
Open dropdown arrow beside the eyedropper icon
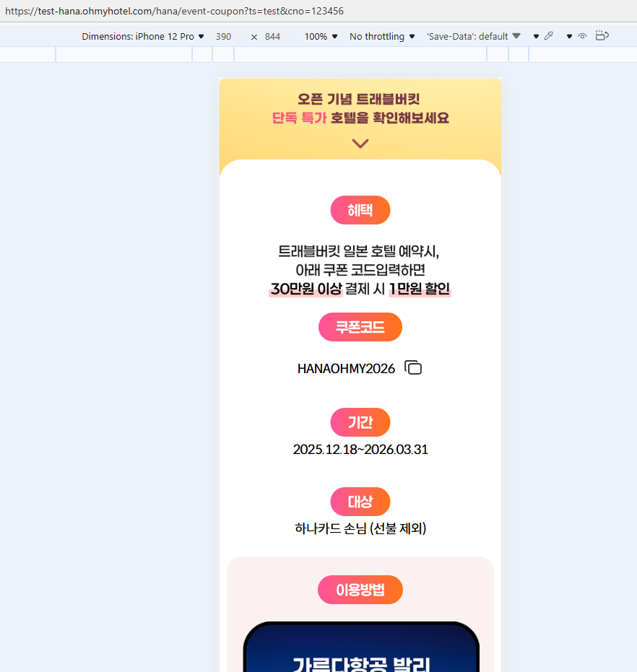click(x=536, y=36)
